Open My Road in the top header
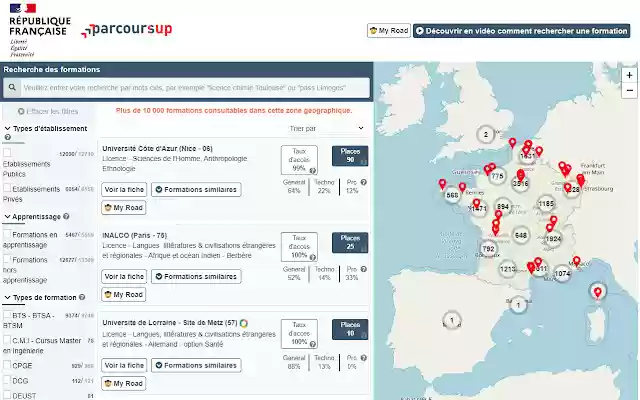The height and width of the screenshot is (400, 640). pos(389,31)
